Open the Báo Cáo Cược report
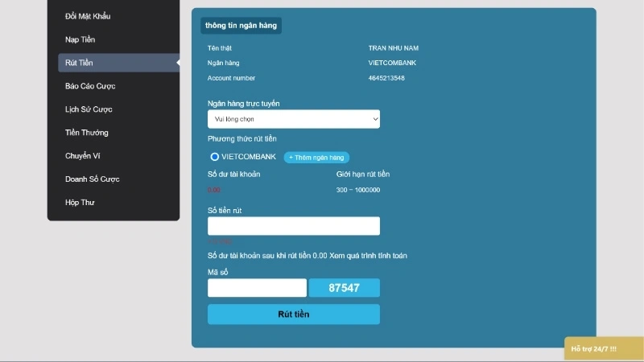Image resolution: width=644 pixels, height=362 pixels. (91, 86)
